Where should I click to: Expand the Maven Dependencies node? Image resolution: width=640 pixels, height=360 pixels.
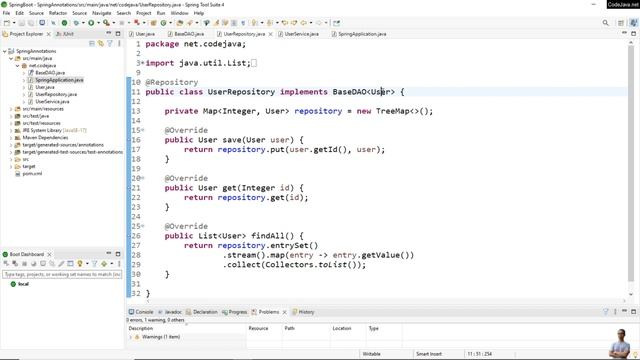pos(11,138)
